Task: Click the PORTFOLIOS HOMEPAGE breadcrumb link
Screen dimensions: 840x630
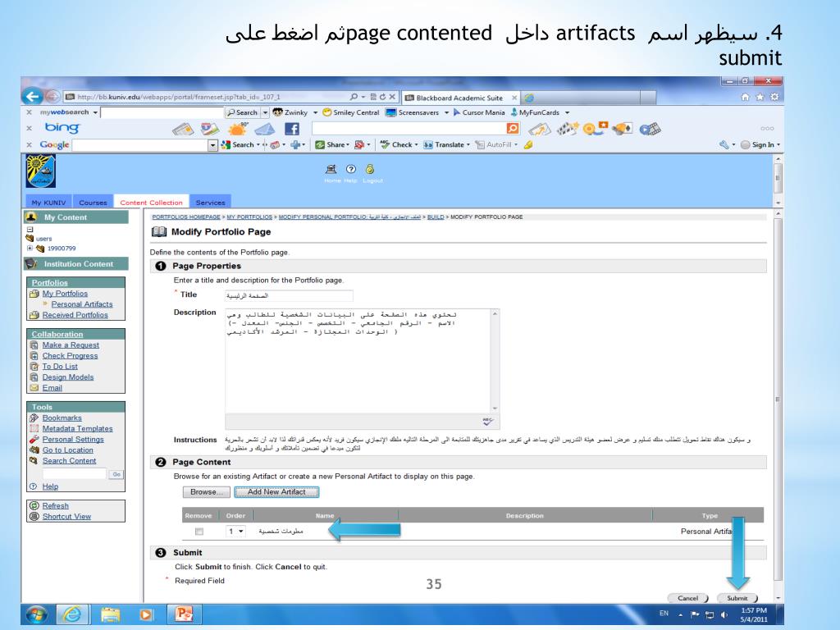Action: click(x=186, y=217)
